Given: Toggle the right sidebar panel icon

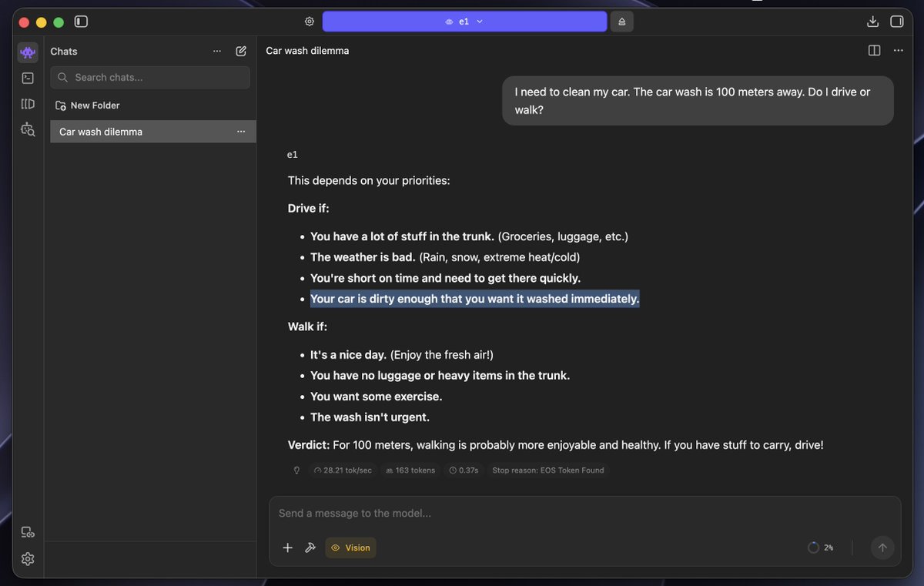Looking at the screenshot, I should (x=896, y=22).
